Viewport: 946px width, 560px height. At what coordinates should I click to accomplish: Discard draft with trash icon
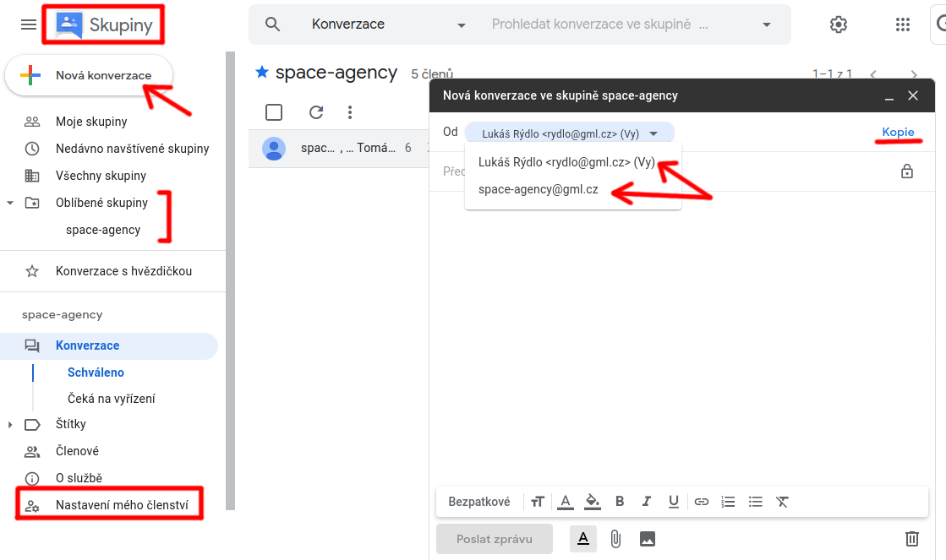coord(912,538)
